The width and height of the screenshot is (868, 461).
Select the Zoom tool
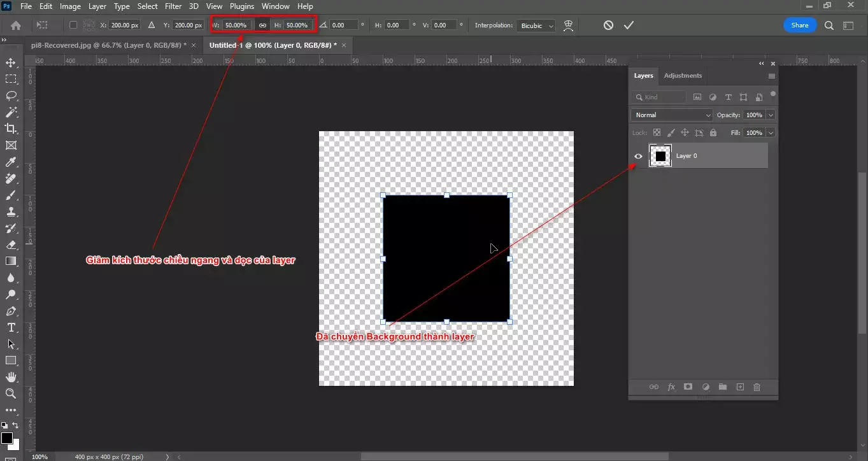click(x=9, y=394)
